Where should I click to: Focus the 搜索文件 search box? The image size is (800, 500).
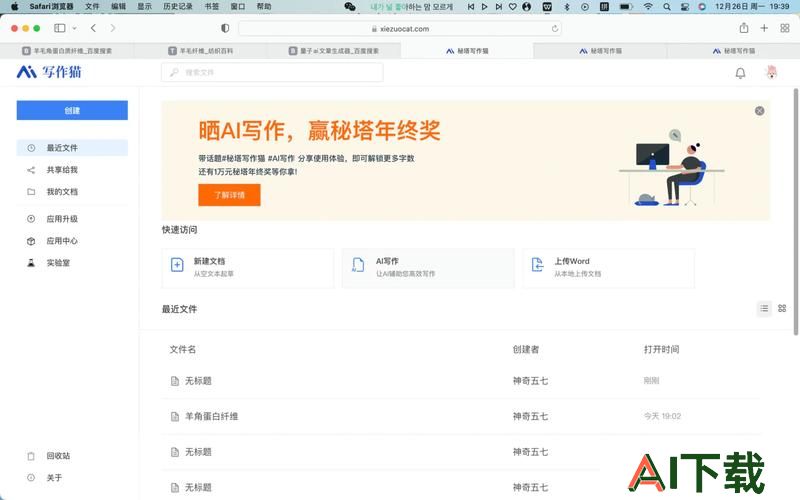tap(272, 72)
